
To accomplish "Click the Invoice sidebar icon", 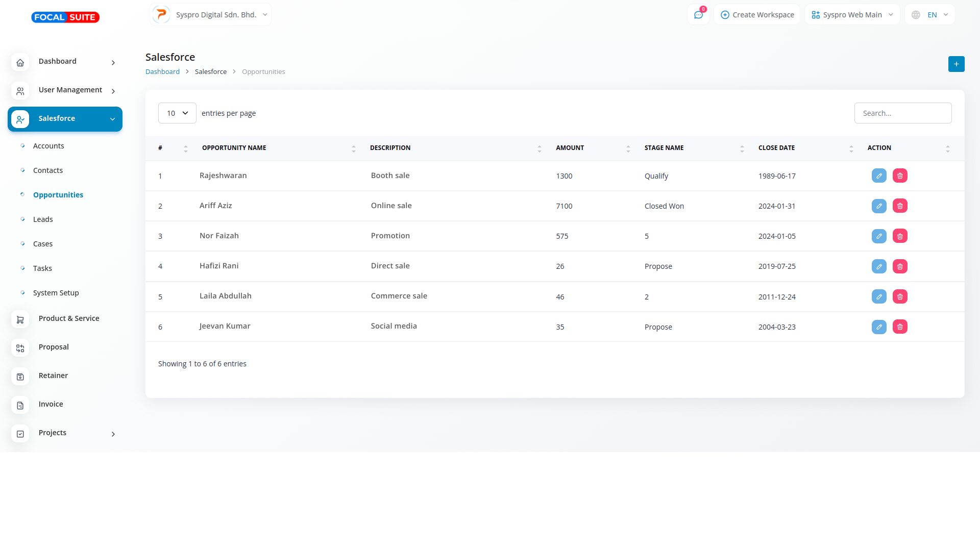I will pyautogui.click(x=20, y=405).
